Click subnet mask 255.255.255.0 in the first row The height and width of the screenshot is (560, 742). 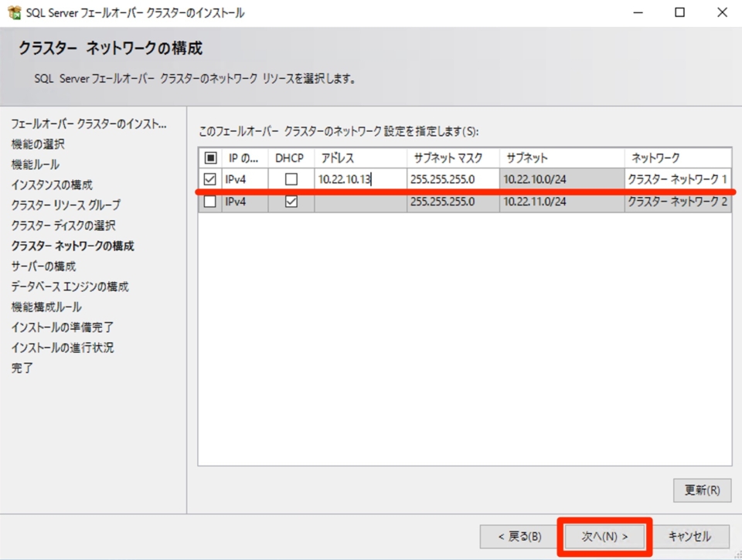pyautogui.click(x=453, y=179)
